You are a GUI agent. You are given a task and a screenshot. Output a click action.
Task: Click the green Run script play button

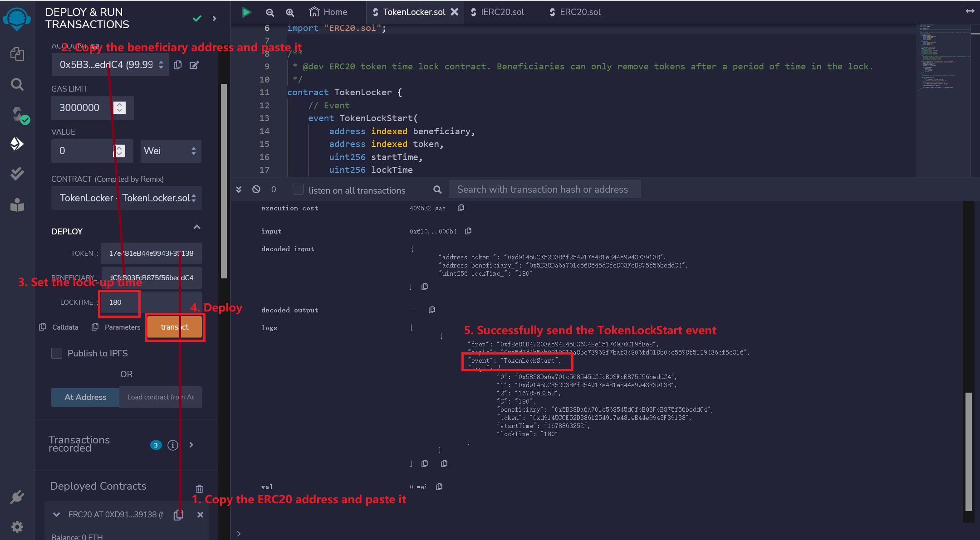pos(246,12)
